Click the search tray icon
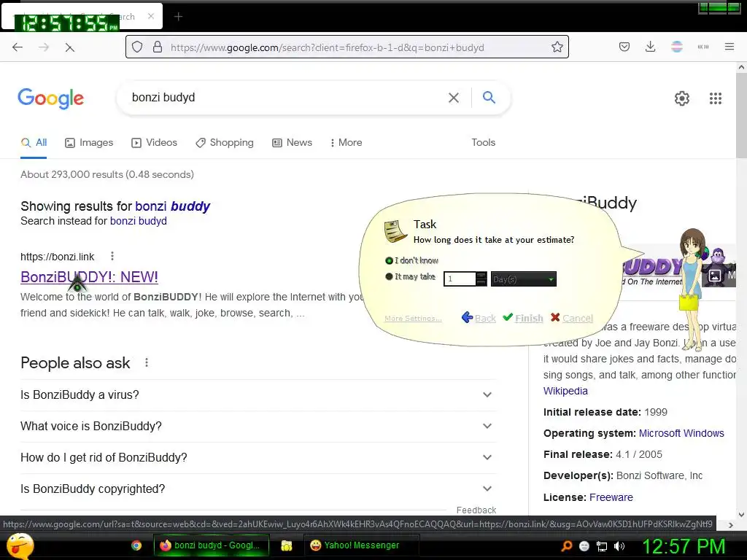The image size is (747, 560). (566, 546)
